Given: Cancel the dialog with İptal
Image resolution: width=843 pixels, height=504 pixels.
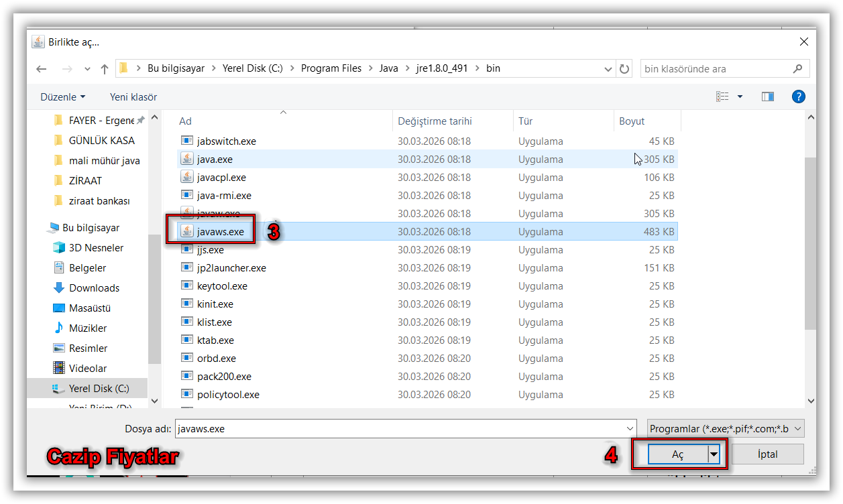Looking at the screenshot, I should tap(767, 454).
